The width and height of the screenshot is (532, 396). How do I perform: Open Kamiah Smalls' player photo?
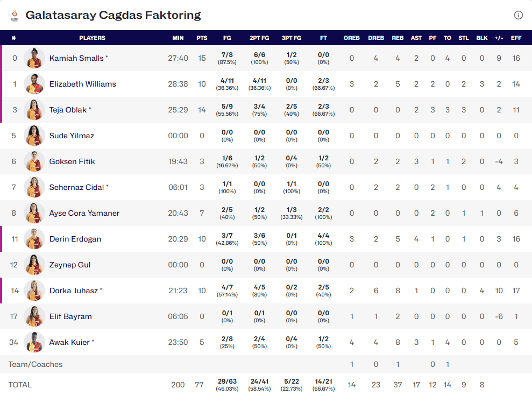(x=34, y=58)
